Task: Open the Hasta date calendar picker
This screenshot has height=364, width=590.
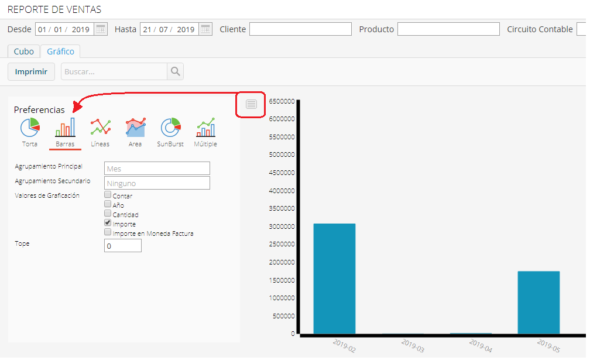Action: pos(205,29)
